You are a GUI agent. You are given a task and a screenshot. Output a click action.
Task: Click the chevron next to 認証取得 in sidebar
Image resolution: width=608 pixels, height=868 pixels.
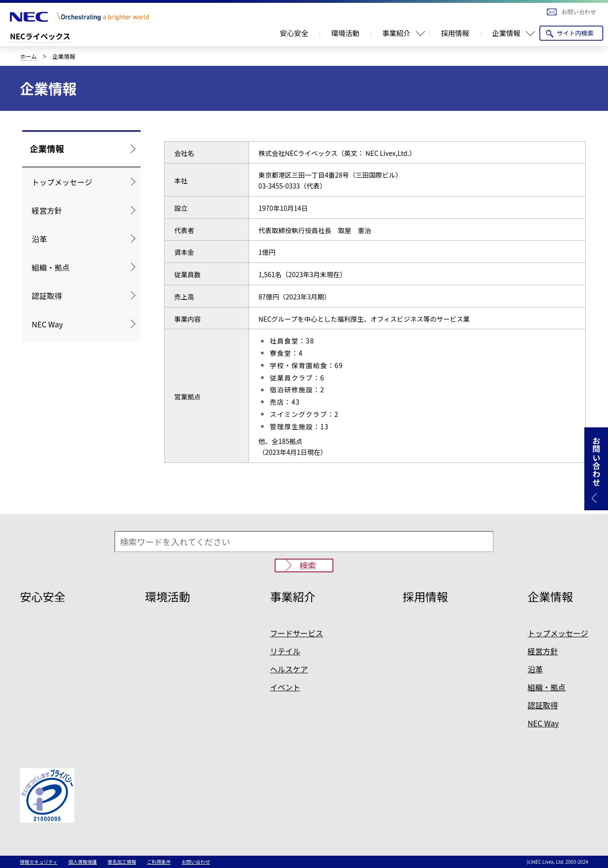(x=133, y=296)
